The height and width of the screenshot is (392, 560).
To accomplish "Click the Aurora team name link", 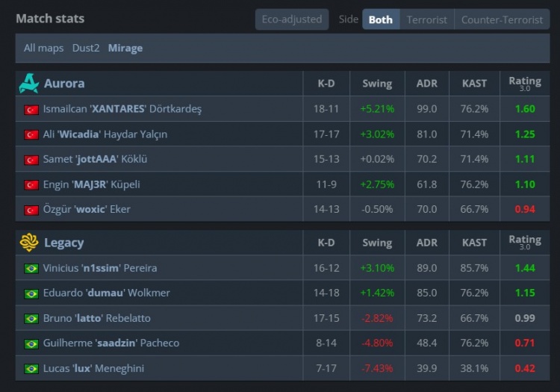I will click(64, 84).
